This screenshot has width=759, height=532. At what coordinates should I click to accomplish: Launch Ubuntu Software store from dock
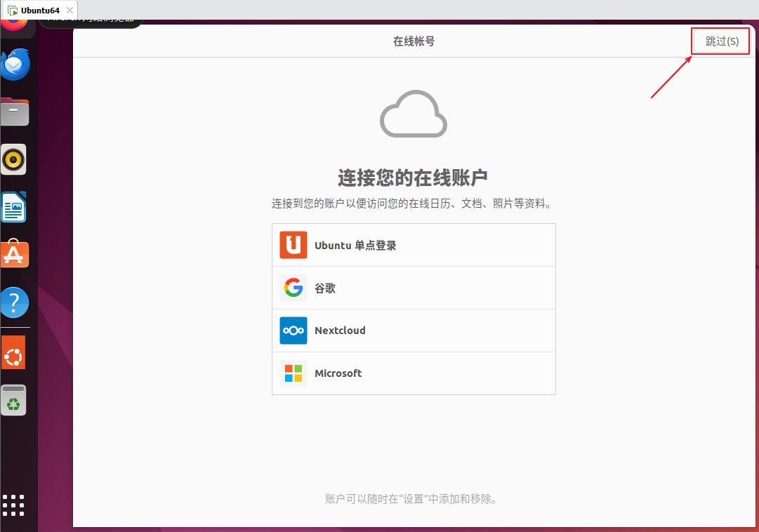point(15,253)
